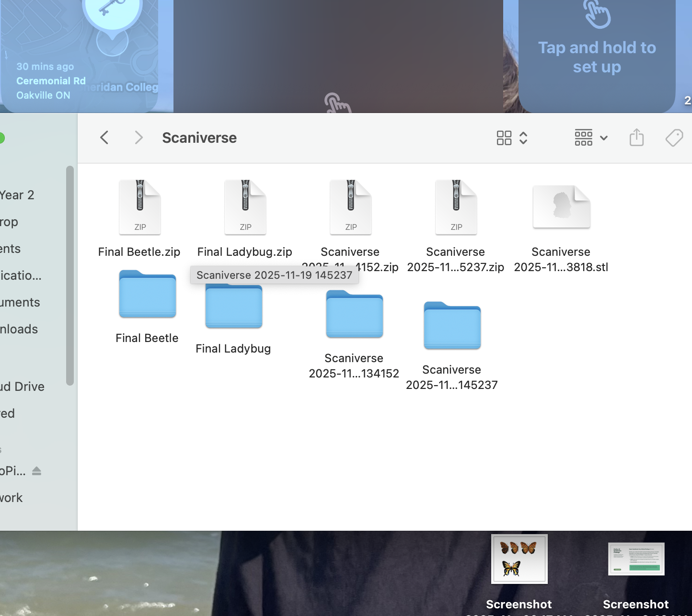The height and width of the screenshot is (616, 692).
Task: Select Scaniverse 2025-11...145237 folder
Action: [452, 326]
